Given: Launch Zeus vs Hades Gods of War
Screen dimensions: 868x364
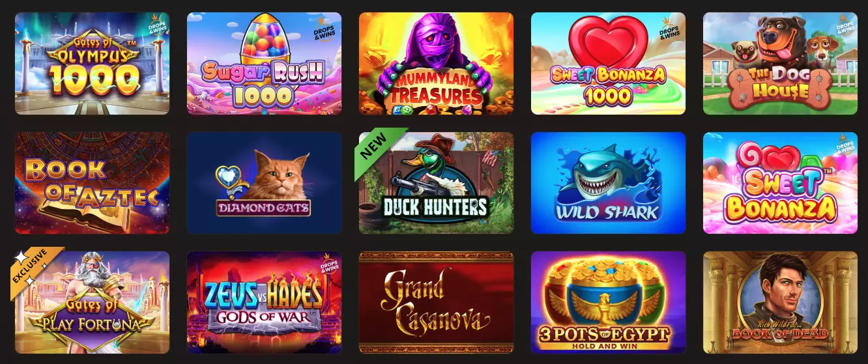Looking at the screenshot, I should [264, 303].
